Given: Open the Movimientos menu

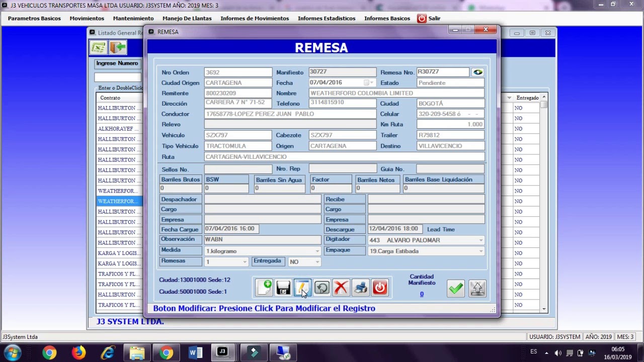Looking at the screenshot, I should pyautogui.click(x=87, y=18).
